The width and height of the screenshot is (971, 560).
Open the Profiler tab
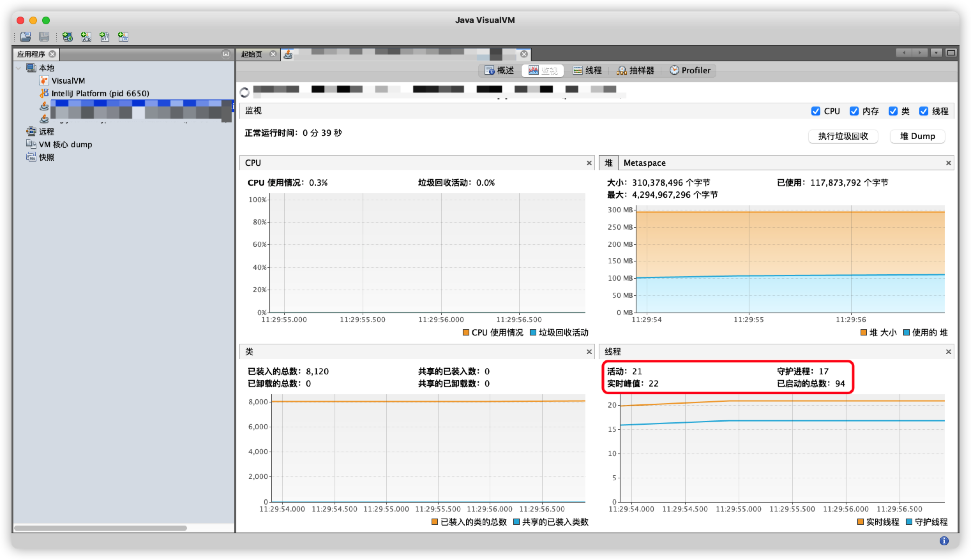point(690,70)
